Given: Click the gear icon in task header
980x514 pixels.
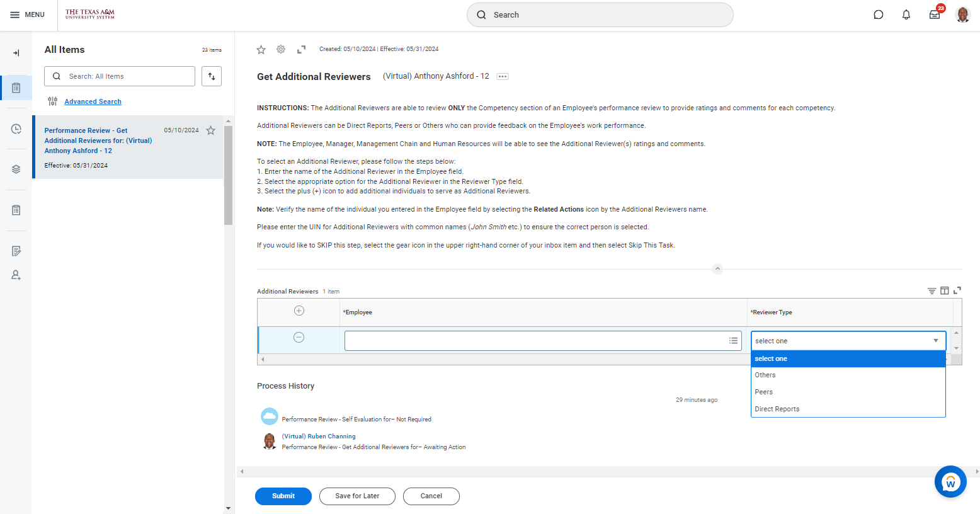Looking at the screenshot, I should [281, 49].
